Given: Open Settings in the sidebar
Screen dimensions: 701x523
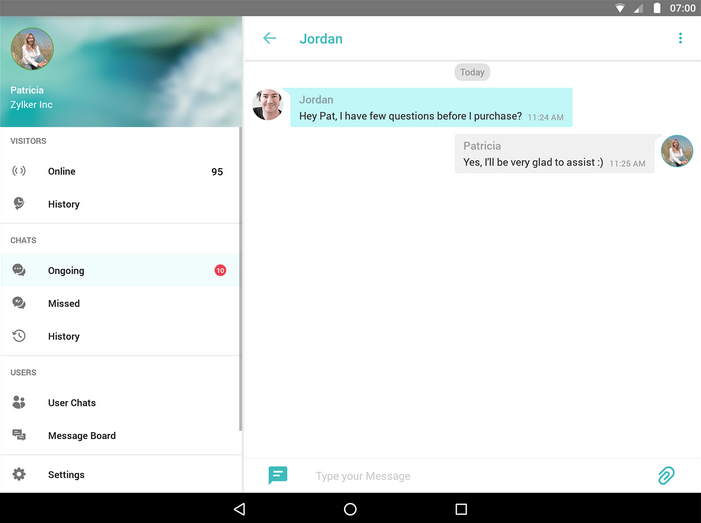Looking at the screenshot, I should (x=120, y=474).
